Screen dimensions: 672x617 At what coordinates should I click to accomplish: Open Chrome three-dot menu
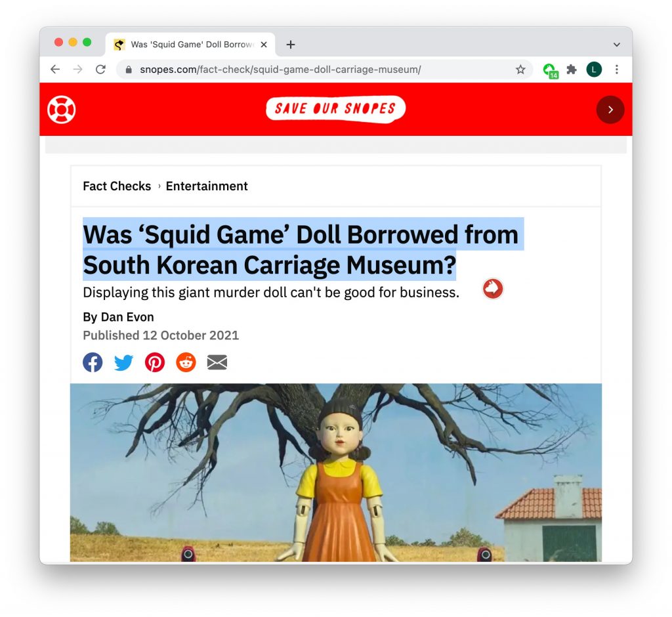pos(617,70)
